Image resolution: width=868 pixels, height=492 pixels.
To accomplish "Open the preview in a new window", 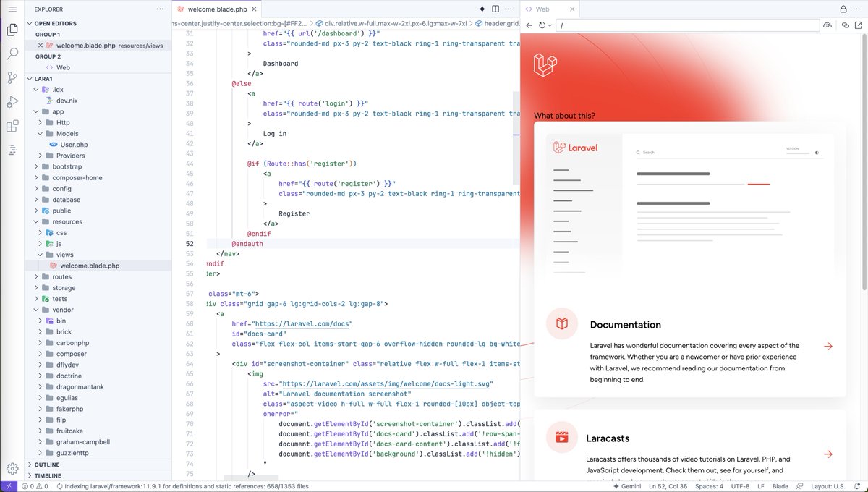I will (x=859, y=25).
